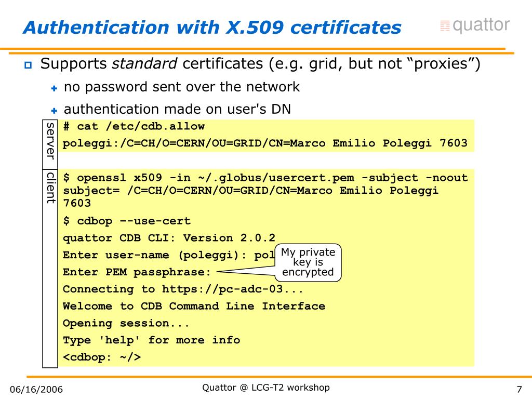This screenshot has height=399, width=532.
Task: Click "Type 'help' for more info"
Action: click(152, 340)
